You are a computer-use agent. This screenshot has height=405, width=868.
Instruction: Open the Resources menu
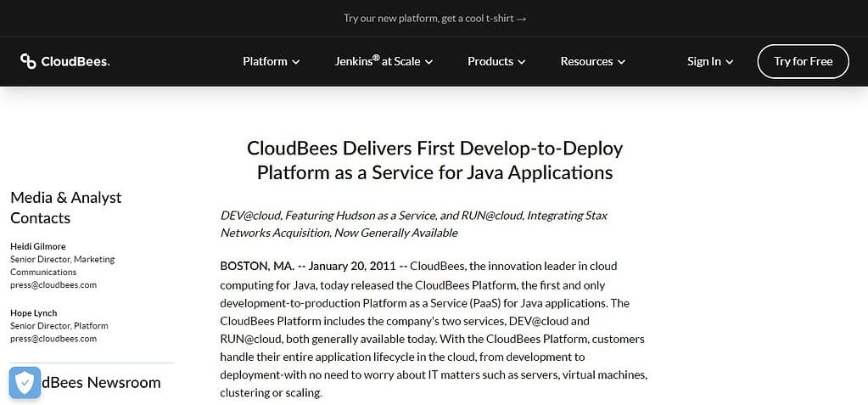tap(592, 61)
